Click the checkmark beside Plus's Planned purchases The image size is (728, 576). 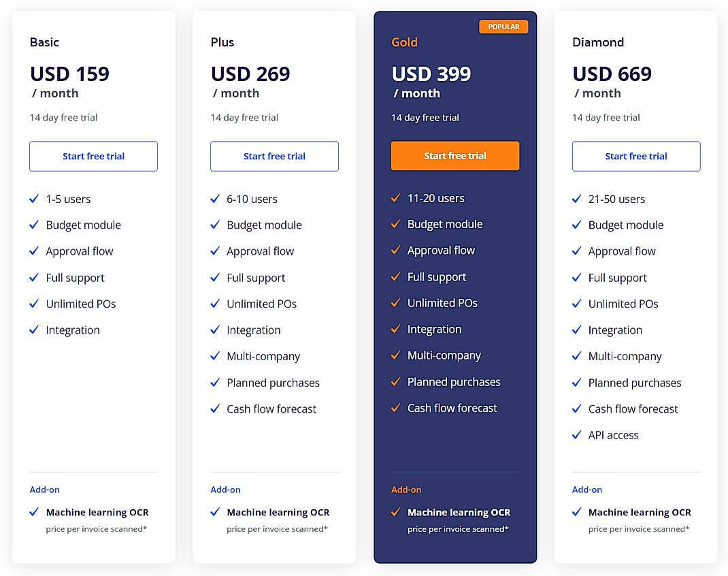[x=215, y=383]
